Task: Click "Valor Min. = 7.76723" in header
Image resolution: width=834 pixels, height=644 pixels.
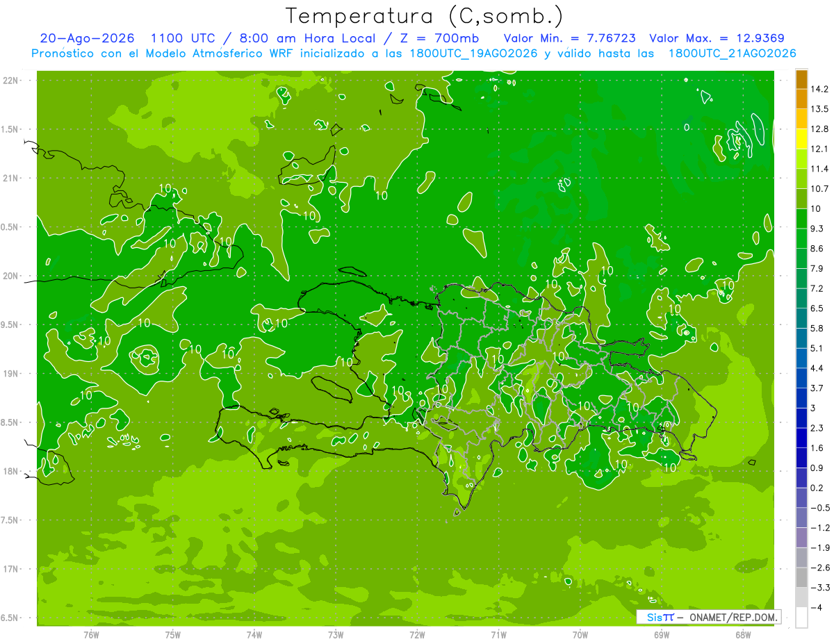Action: click(569, 39)
